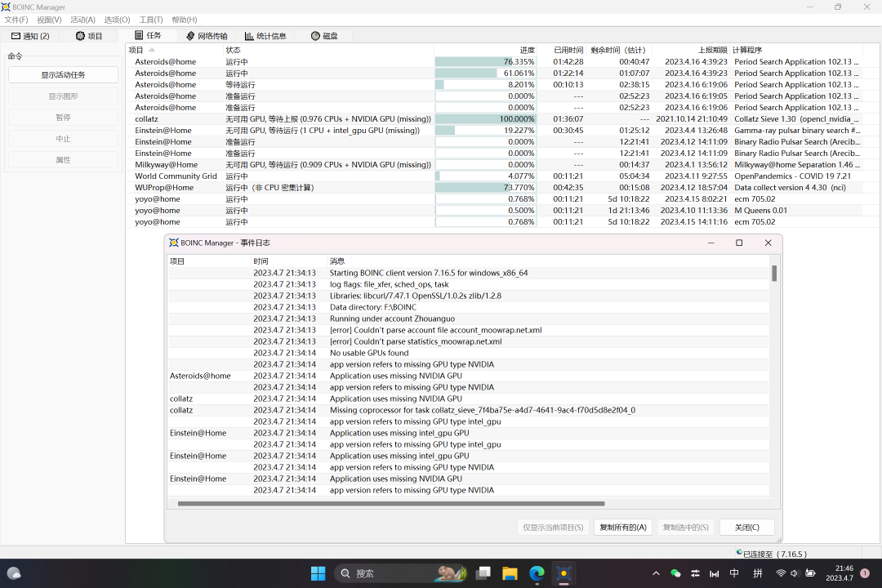The height and width of the screenshot is (588, 882).
Task: Open Task View from the taskbar
Action: click(x=483, y=573)
